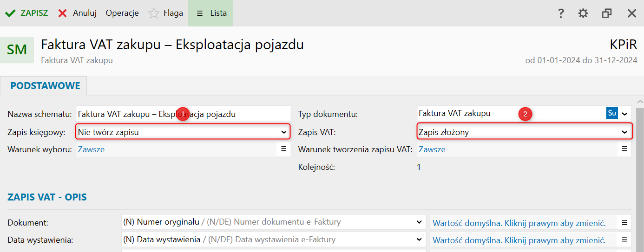Click the blue Su badge in Typ dokumentu
Viewport: 644px width, 252px height.
612,113
